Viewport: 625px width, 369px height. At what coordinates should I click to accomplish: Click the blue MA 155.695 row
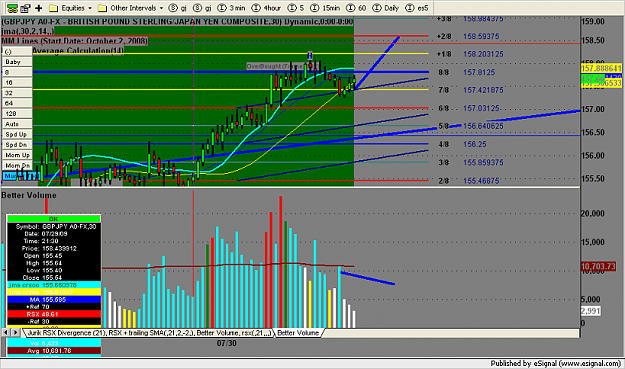[53, 299]
